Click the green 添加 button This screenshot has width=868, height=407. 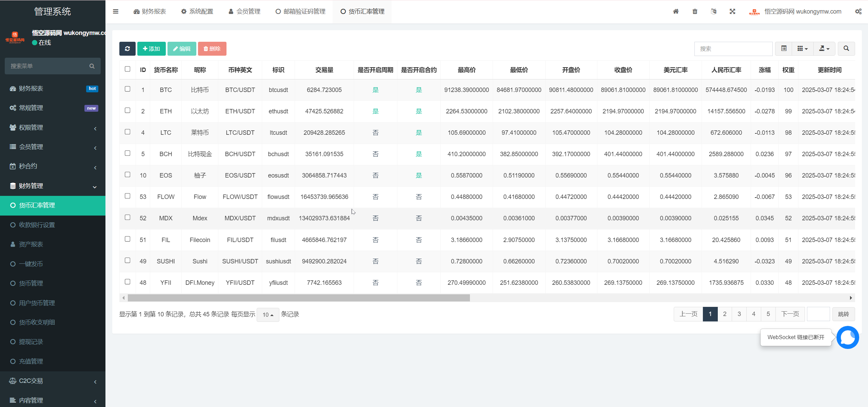pos(151,49)
